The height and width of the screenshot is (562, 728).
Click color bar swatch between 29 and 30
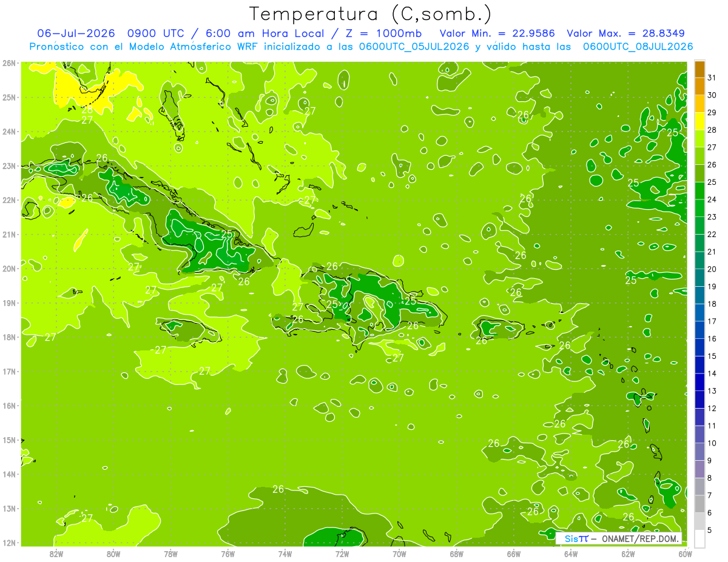click(699, 104)
